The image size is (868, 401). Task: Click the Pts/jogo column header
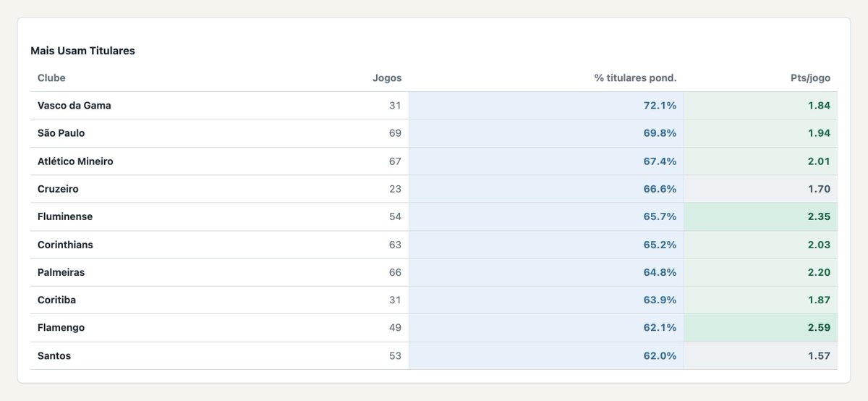pos(809,77)
